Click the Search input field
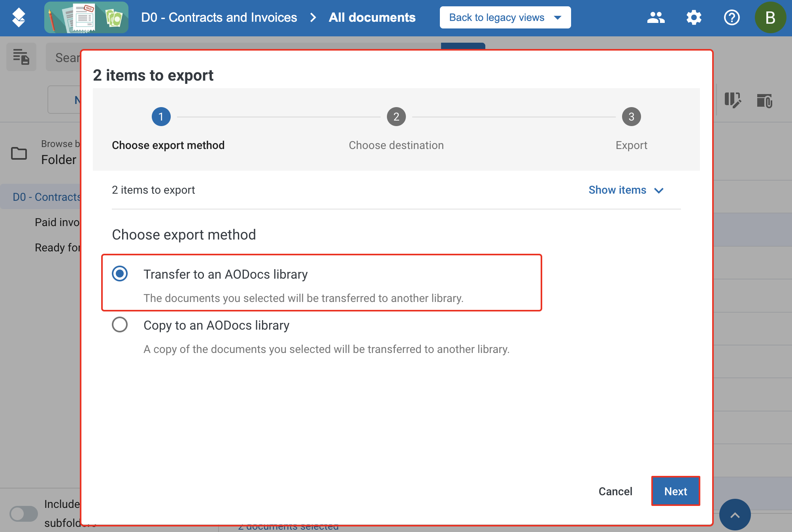 click(x=63, y=57)
